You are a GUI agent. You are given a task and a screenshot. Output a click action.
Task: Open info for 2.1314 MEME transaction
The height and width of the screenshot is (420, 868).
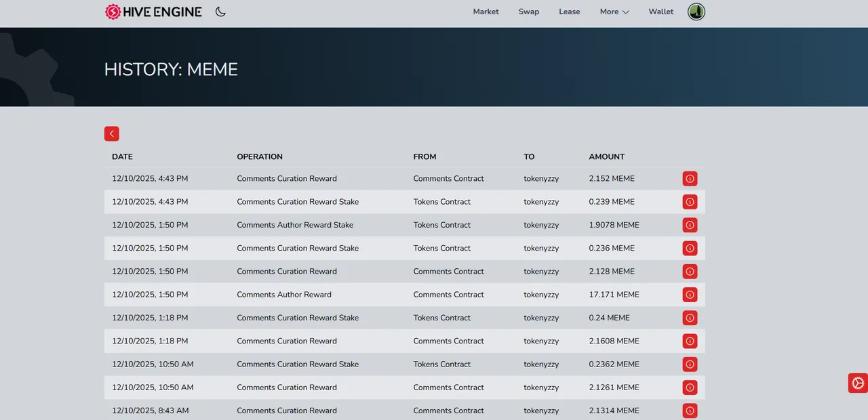[690, 411]
